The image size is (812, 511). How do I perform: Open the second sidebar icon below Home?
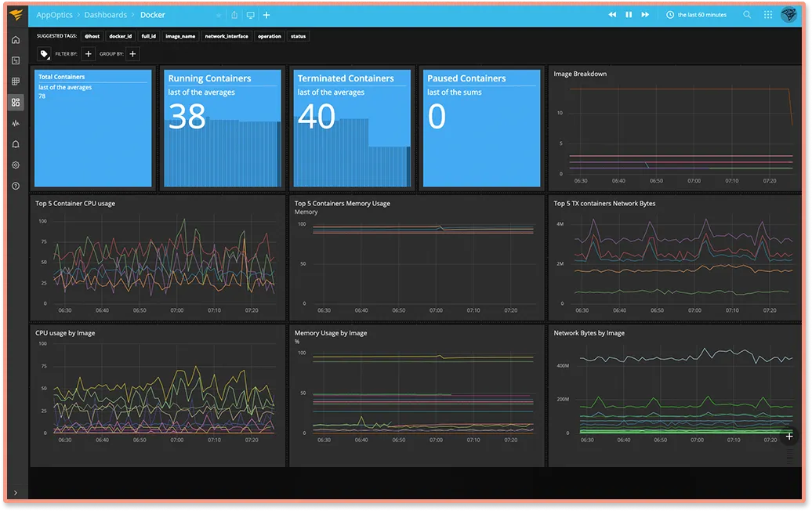[x=16, y=60]
